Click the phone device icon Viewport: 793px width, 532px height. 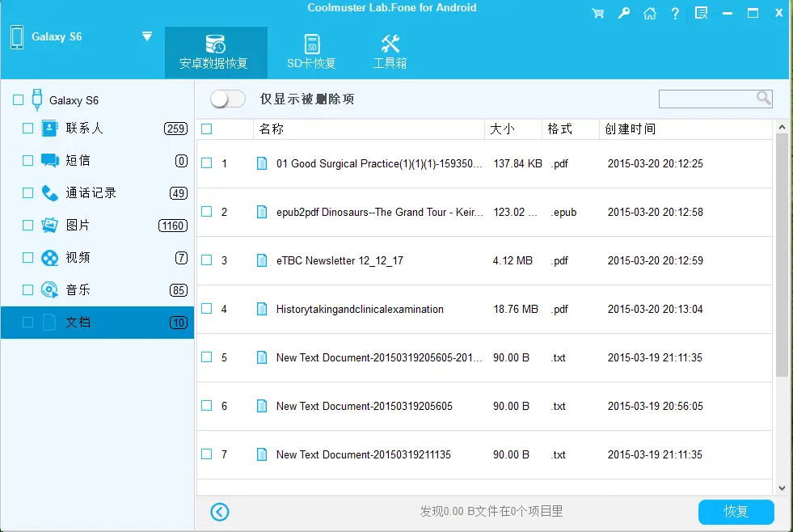[x=17, y=37]
